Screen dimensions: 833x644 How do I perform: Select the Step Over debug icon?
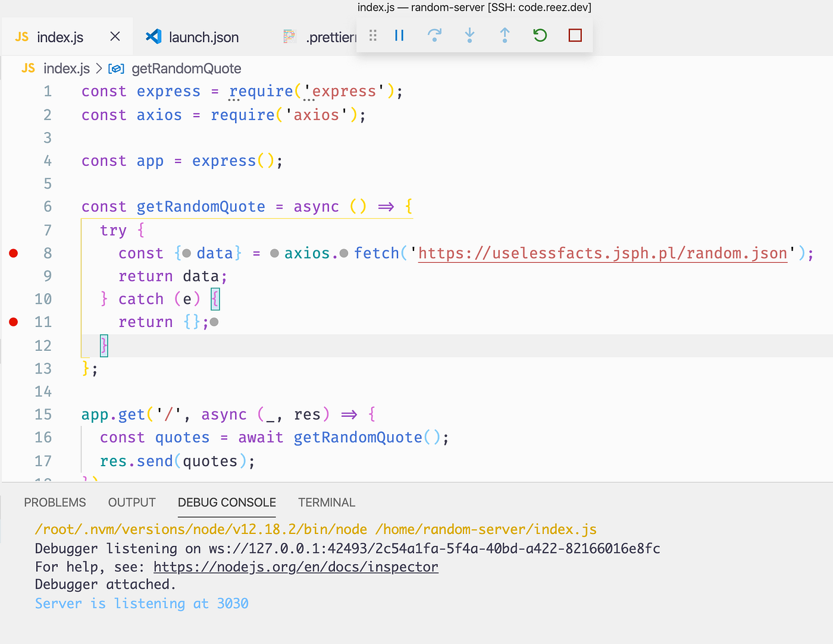tap(434, 36)
